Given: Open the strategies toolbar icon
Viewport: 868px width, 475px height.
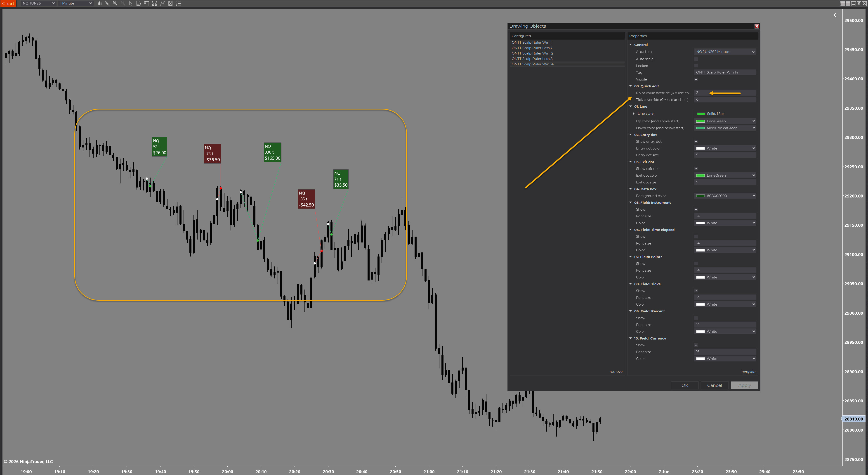Looking at the screenshot, I should pos(163,3).
